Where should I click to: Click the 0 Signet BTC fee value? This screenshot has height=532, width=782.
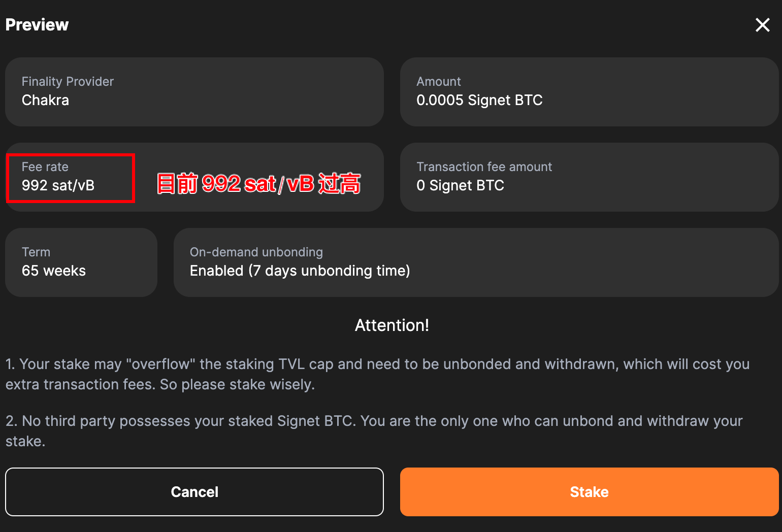pyautogui.click(x=460, y=185)
